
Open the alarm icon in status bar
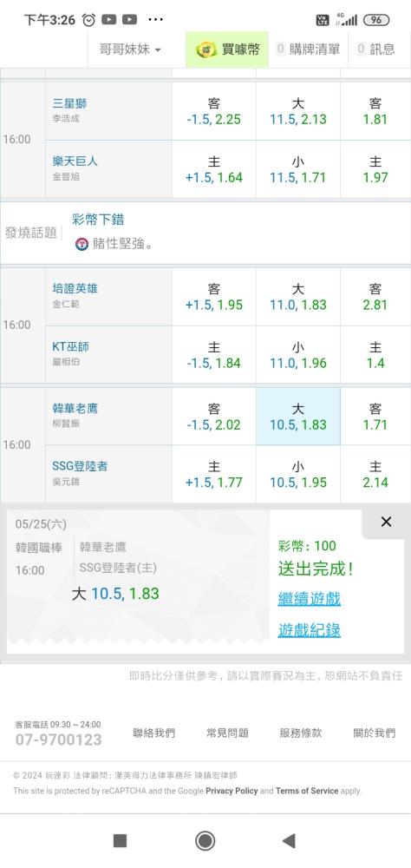(88, 20)
